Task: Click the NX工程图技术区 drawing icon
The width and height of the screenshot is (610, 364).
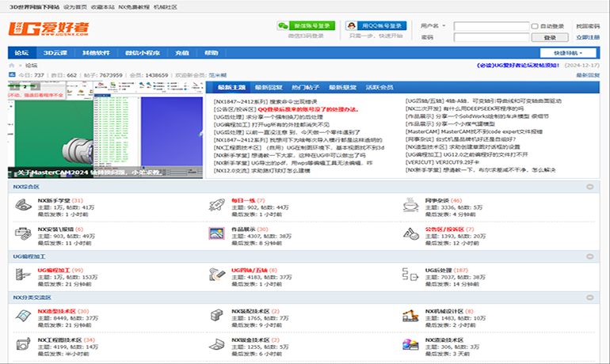Action: pyautogui.click(x=23, y=343)
